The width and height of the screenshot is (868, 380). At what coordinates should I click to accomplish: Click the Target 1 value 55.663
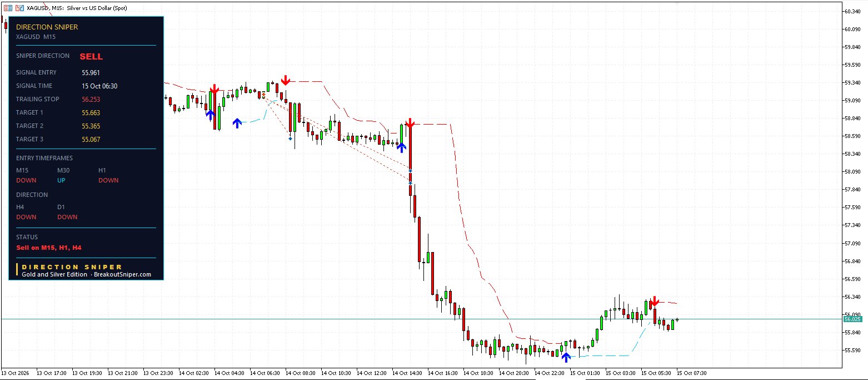[91, 112]
